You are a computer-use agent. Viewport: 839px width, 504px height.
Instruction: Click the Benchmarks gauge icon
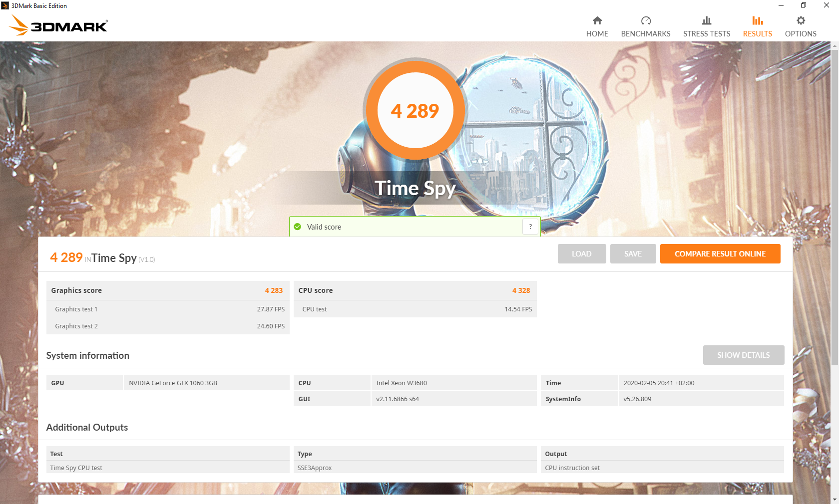pos(646,20)
